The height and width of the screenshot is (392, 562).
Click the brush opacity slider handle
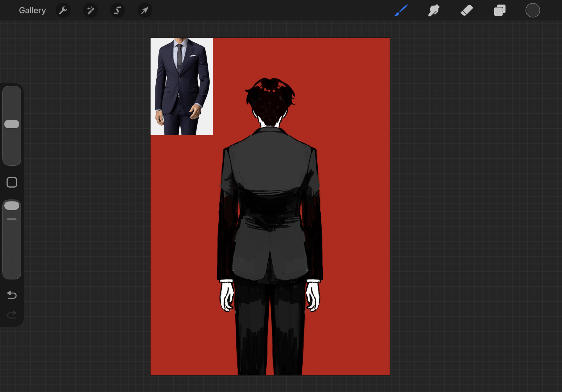(x=12, y=206)
